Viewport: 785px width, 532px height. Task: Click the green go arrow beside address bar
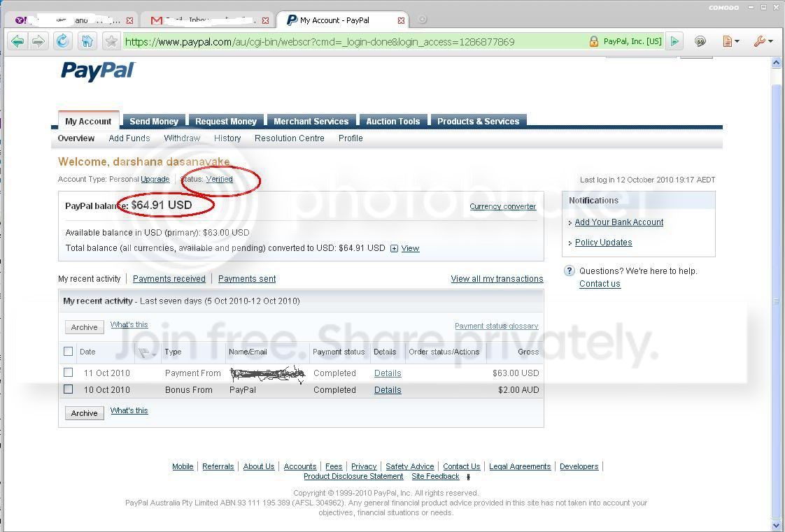pyautogui.click(x=674, y=41)
